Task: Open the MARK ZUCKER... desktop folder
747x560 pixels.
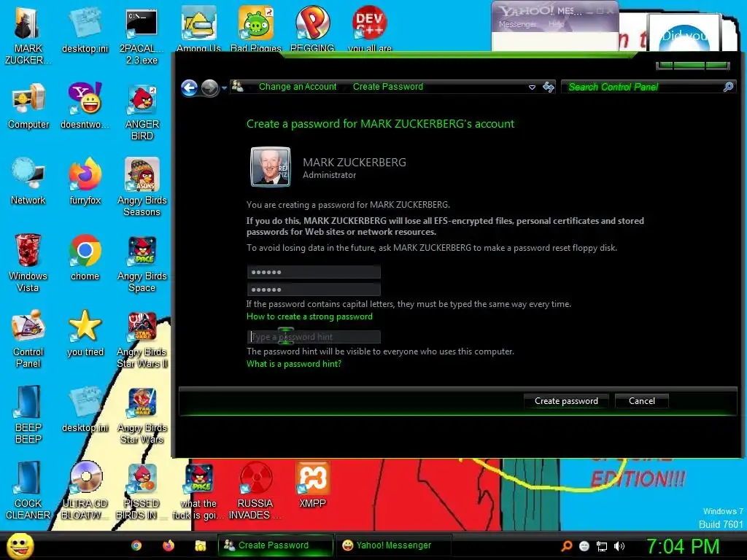Action: pyautogui.click(x=28, y=36)
